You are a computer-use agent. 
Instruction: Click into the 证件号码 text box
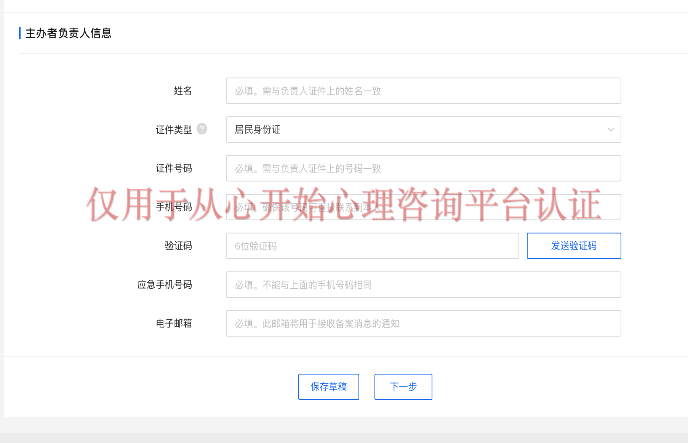[x=423, y=168]
